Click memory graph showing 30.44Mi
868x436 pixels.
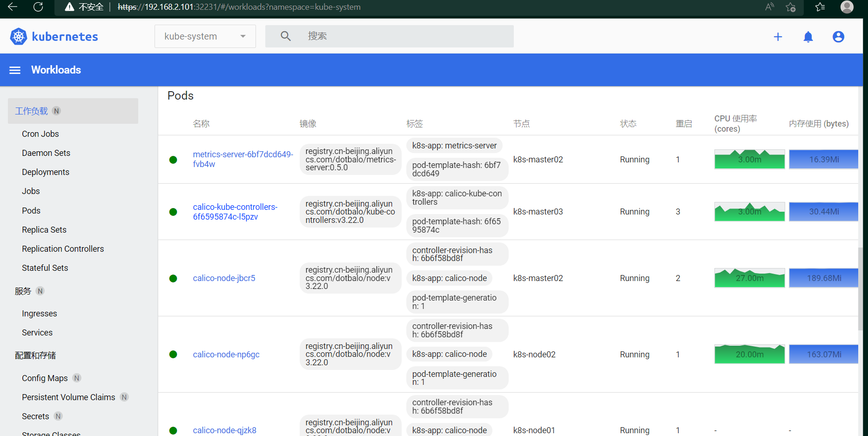click(823, 211)
